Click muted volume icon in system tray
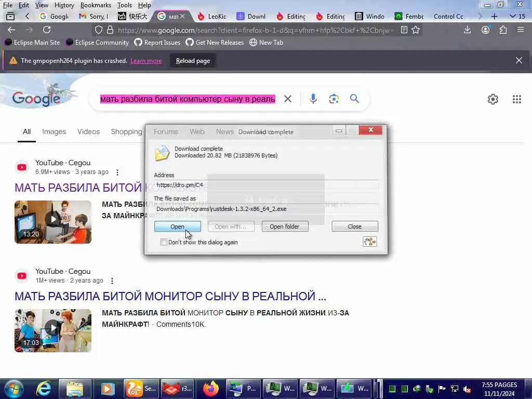The width and height of the screenshot is (532, 399). (x=467, y=389)
